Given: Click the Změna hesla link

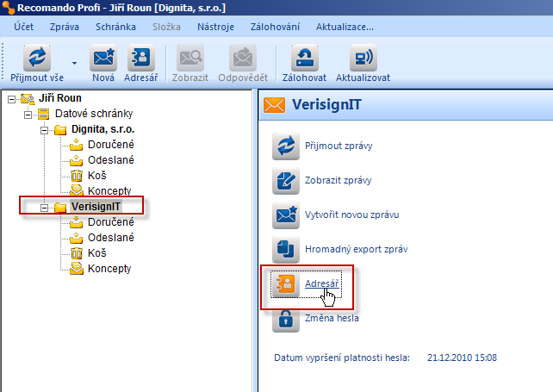Looking at the screenshot, I should (332, 318).
